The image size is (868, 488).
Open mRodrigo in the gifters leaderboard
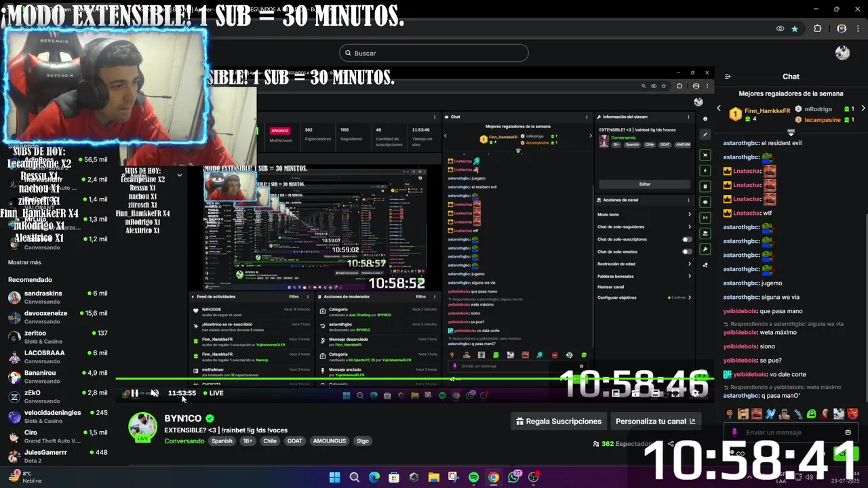818,109
